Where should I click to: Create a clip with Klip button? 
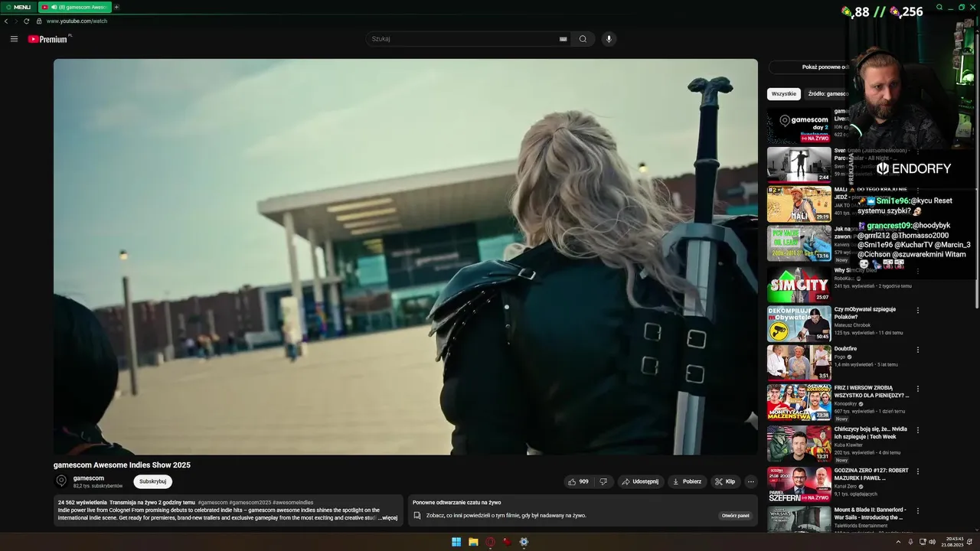(x=725, y=481)
